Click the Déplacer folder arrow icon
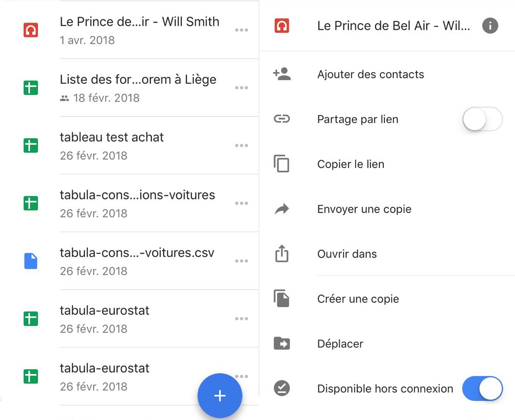This screenshot has width=515, height=420. 282,344
